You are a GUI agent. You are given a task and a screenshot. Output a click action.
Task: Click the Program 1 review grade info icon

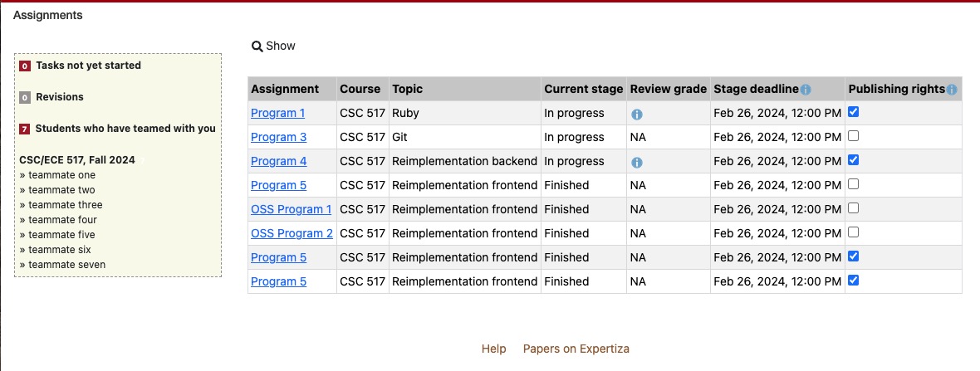click(637, 114)
